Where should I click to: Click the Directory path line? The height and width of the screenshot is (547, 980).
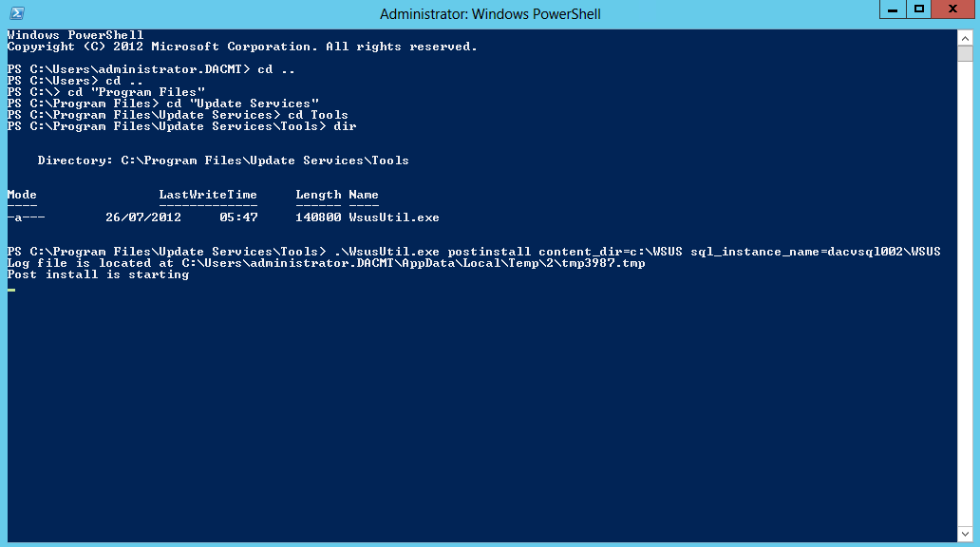tap(223, 160)
